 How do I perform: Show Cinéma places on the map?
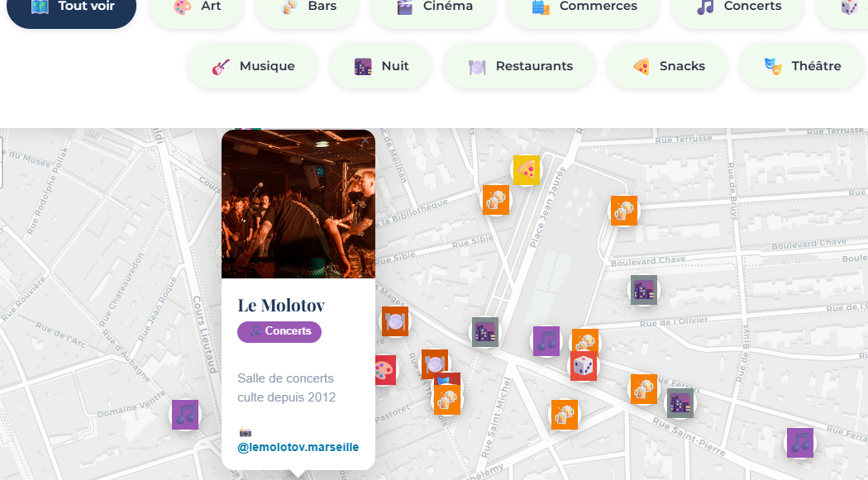(433, 7)
